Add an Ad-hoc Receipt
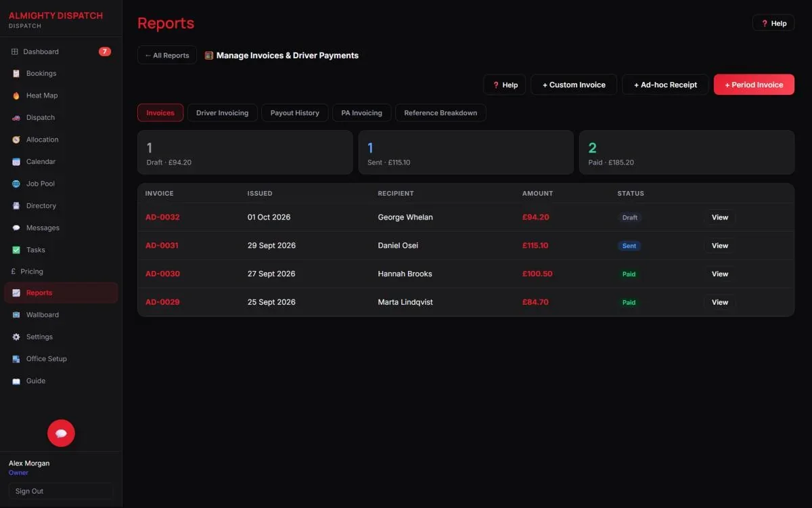 (665, 85)
